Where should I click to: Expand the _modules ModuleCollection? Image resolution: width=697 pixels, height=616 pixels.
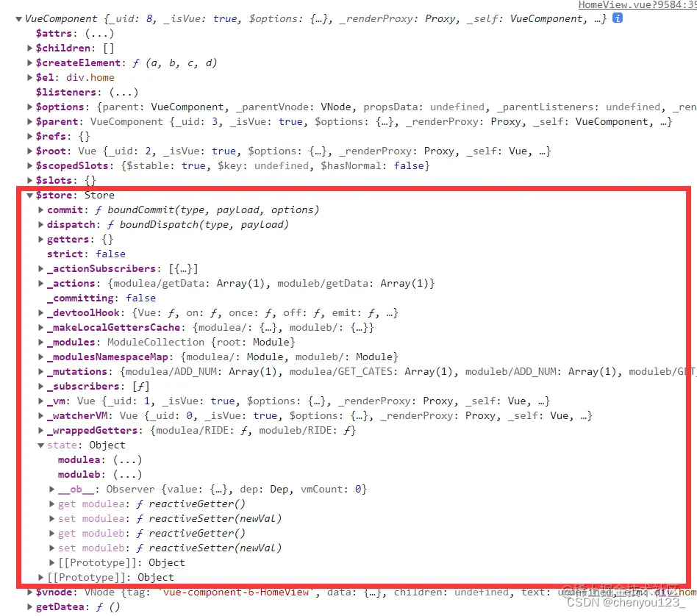tap(41, 343)
